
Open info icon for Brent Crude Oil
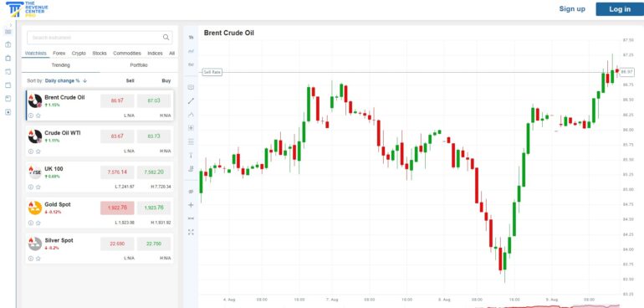click(x=31, y=116)
